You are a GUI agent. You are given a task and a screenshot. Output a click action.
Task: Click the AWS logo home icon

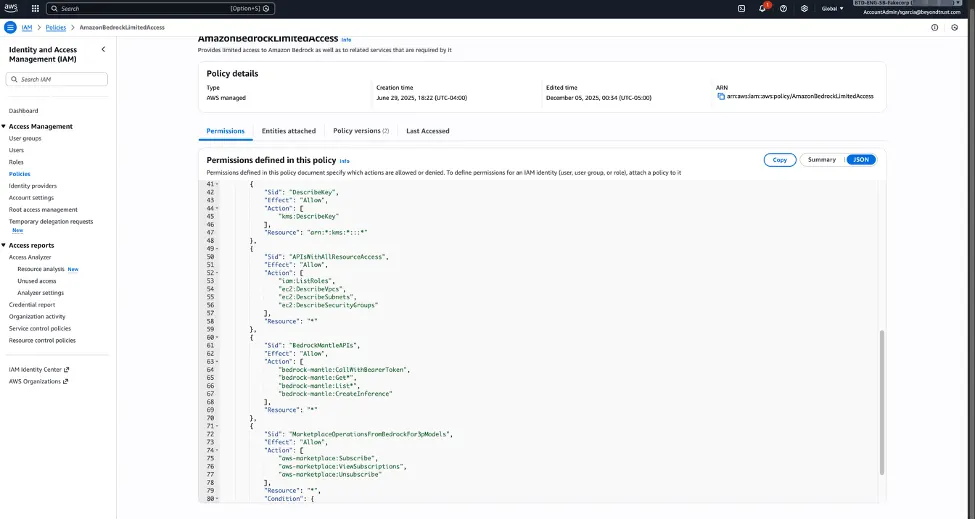tap(11, 9)
